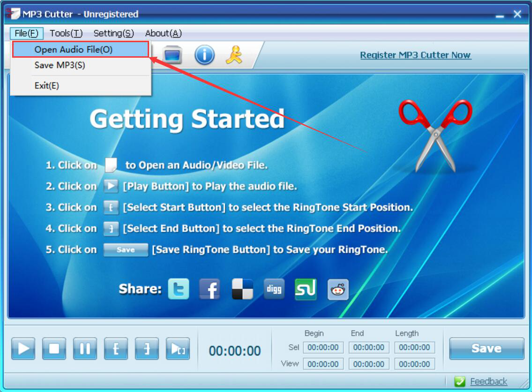Choose Save MP3(S) from menu
This screenshot has width=532, height=392.
pos(81,65)
